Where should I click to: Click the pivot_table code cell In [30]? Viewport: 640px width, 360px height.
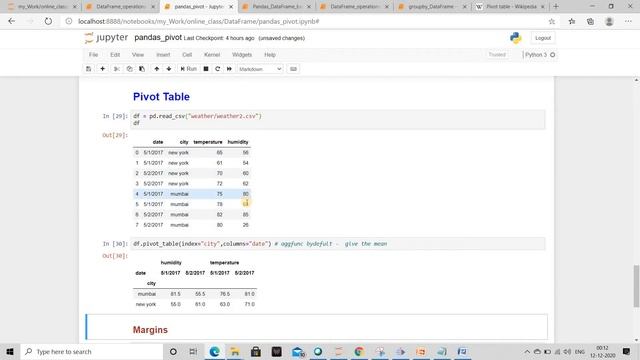[338, 244]
